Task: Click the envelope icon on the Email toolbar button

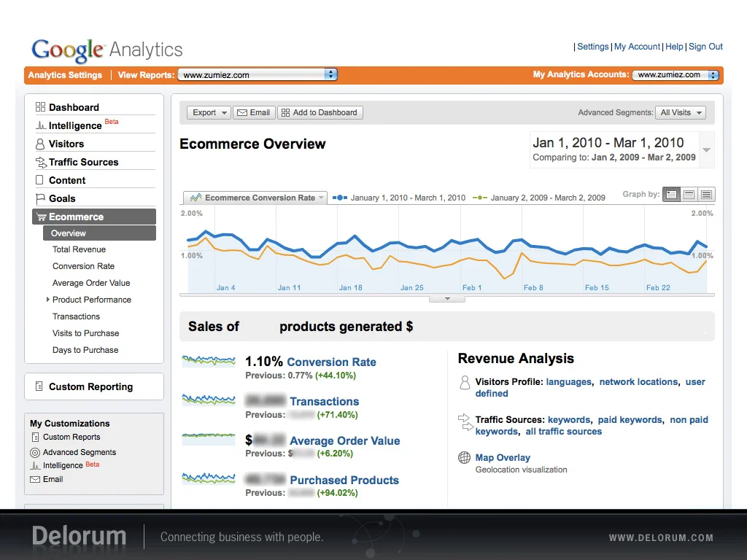Action: coord(242,113)
